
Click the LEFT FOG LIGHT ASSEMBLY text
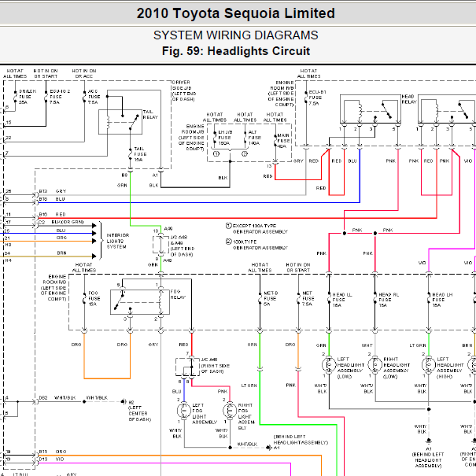205,414
